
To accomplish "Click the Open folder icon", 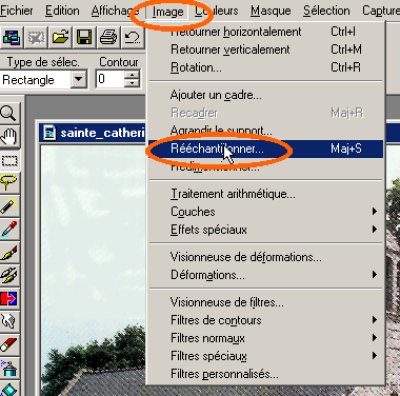I will click(x=60, y=37).
